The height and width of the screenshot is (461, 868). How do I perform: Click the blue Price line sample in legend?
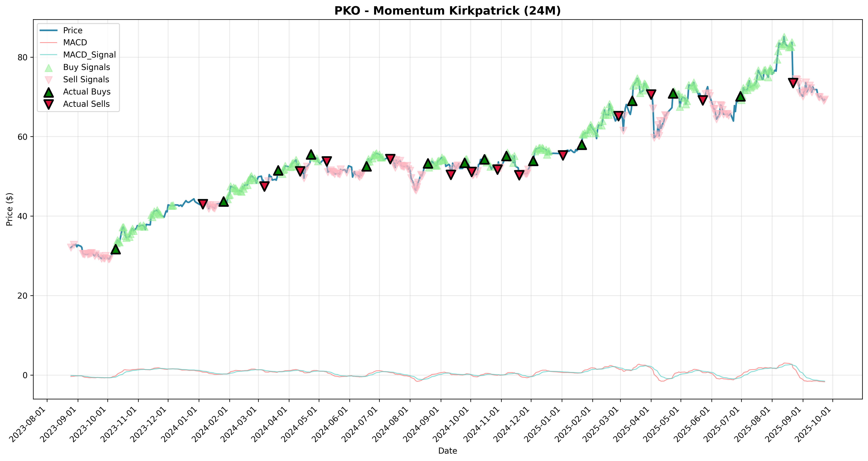[x=49, y=30]
